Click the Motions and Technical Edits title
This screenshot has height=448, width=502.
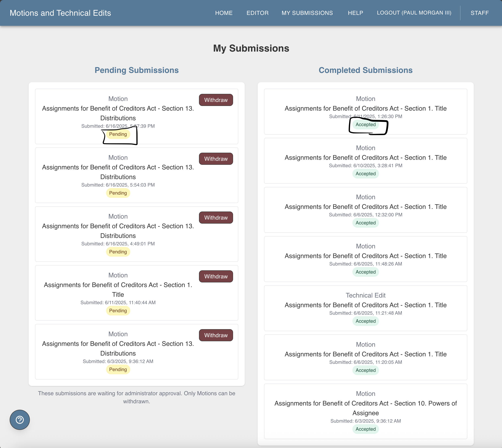60,13
